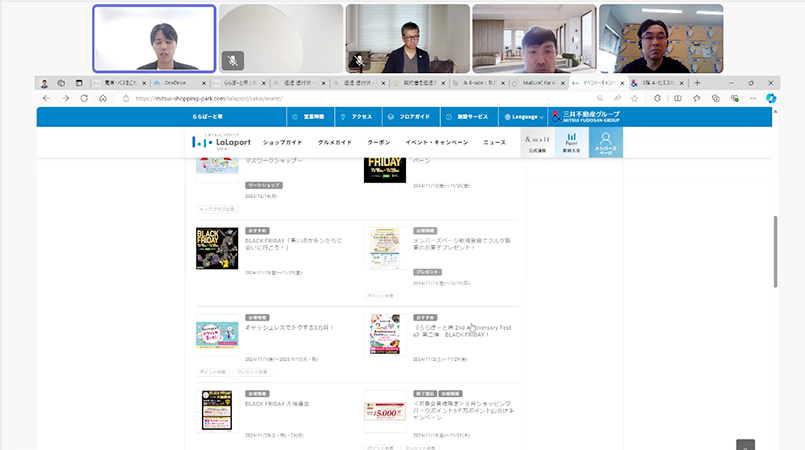Open the BLACK FRIDAY black Pokémon event link

293,244
